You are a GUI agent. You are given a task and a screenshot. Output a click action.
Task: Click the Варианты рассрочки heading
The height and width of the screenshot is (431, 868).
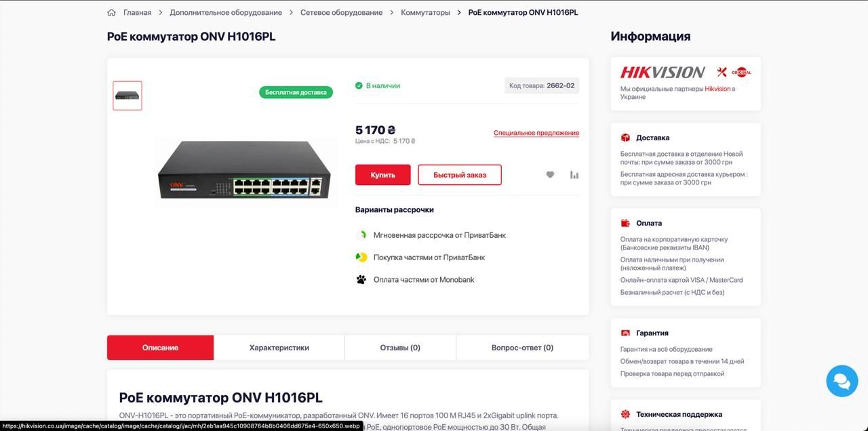(395, 210)
